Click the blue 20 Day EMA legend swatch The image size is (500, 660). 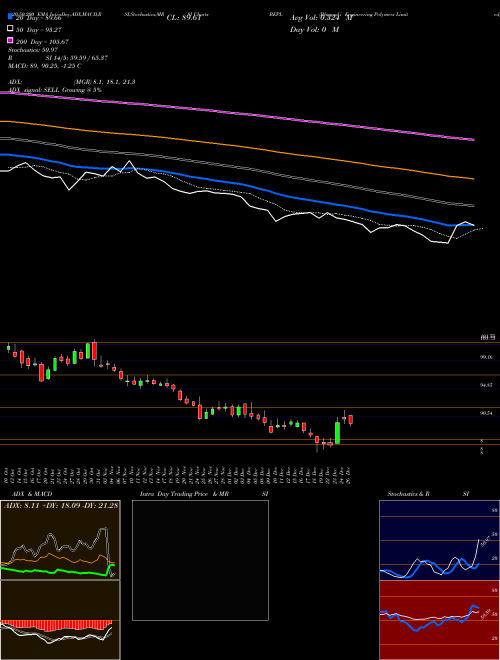pos(10,16)
